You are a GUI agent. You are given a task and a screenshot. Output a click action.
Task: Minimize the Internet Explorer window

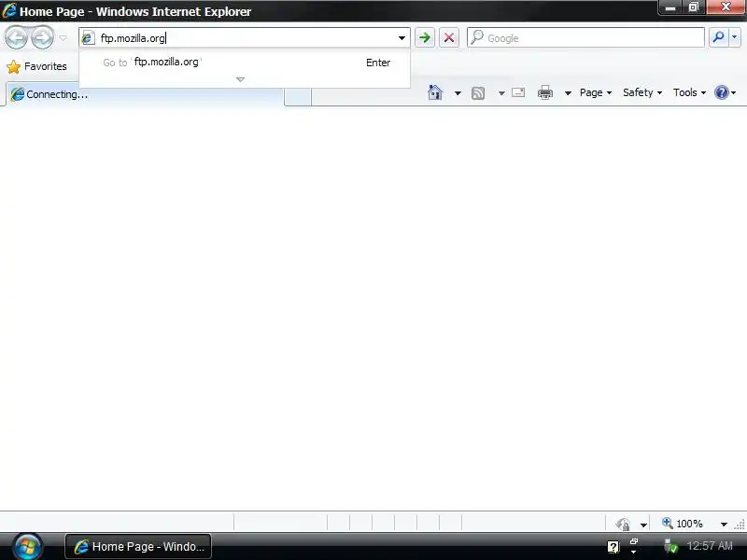[x=670, y=7]
